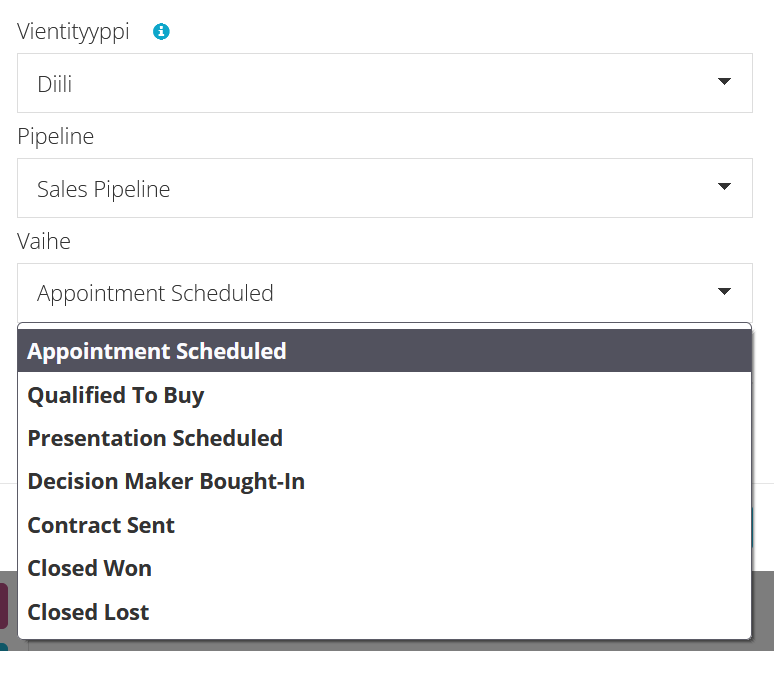Click the Pipeline field label
This screenshot has width=774, height=678.
[x=55, y=136]
